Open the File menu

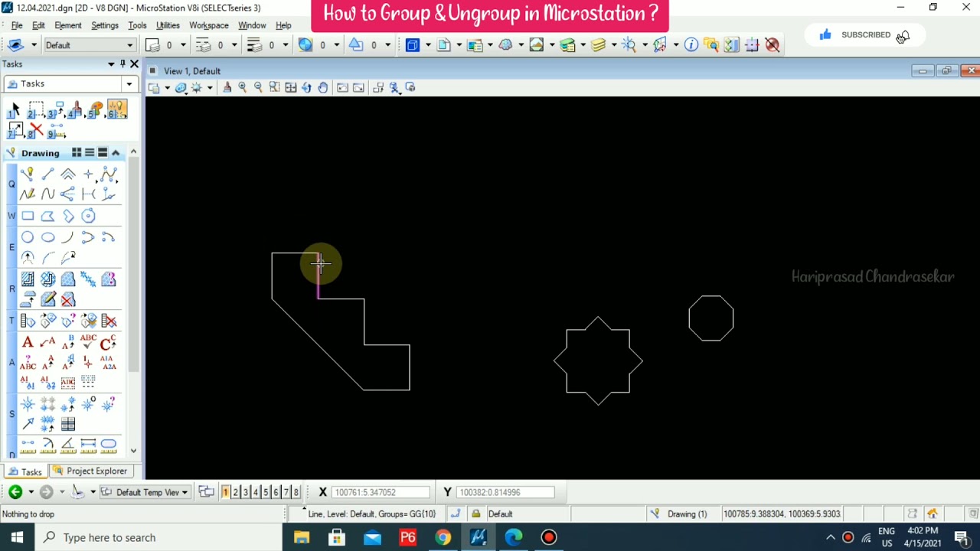pyautogui.click(x=16, y=25)
